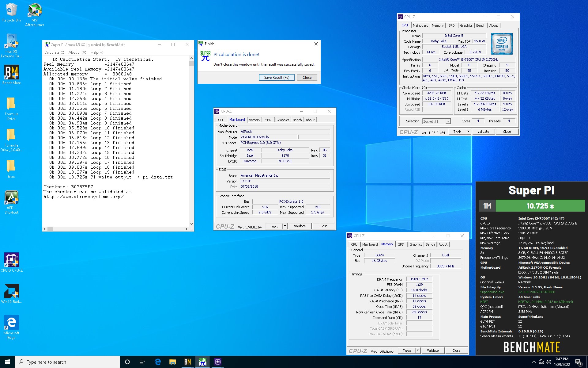Open the notification center icon

tap(579, 362)
